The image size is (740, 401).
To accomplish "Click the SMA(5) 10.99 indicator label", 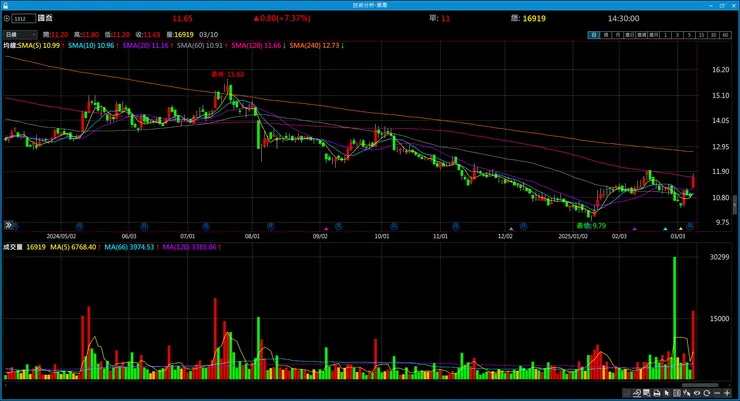I will 41,45.
